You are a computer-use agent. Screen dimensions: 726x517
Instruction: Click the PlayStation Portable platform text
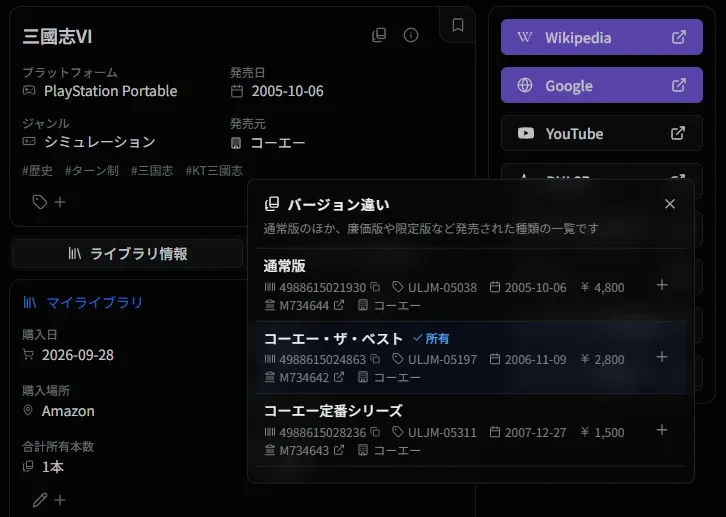pyautogui.click(x=111, y=91)
